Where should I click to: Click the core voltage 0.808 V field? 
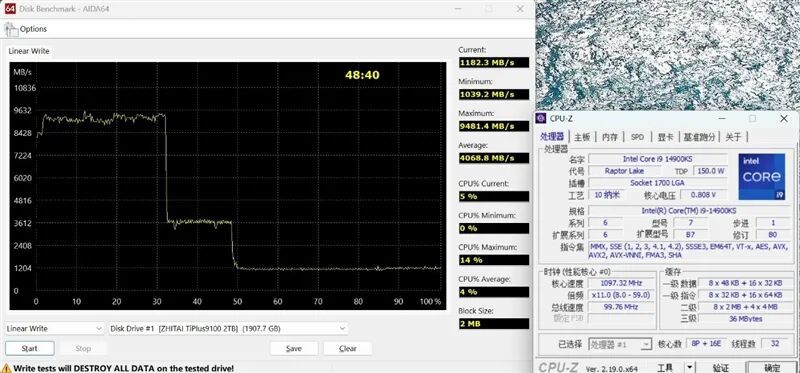tap(703, 195)
